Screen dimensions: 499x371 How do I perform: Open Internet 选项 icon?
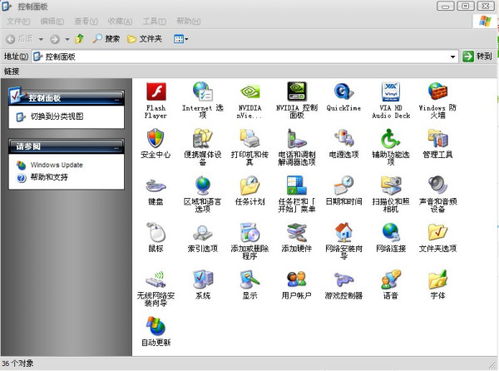(x=203, y=92)
